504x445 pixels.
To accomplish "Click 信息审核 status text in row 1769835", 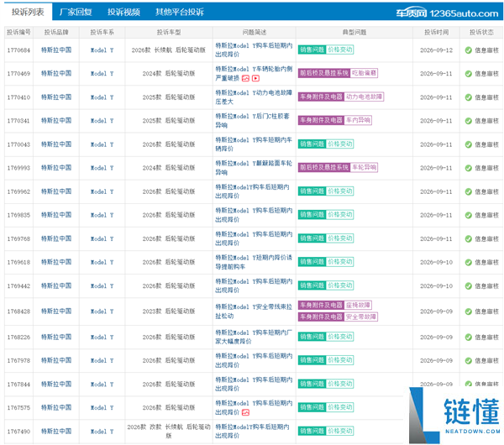I will (x=486, y=215).
